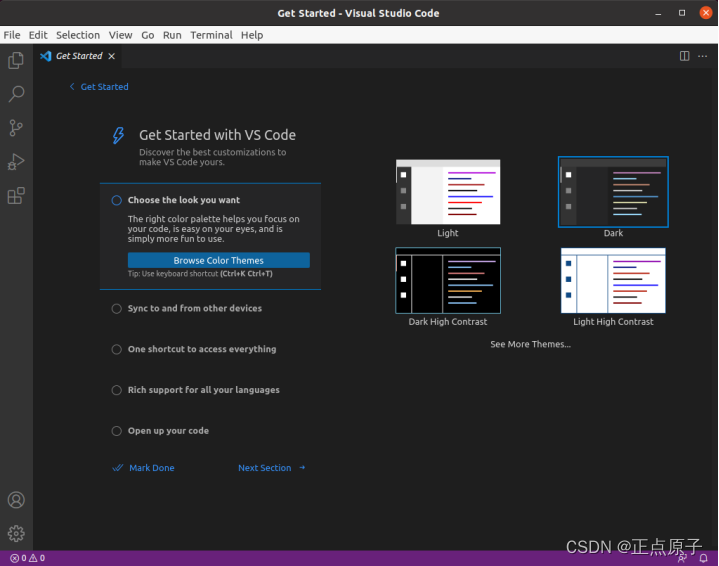Toggle 'Open up your code' step circle

pyautogui.click(x=116, y=431)
